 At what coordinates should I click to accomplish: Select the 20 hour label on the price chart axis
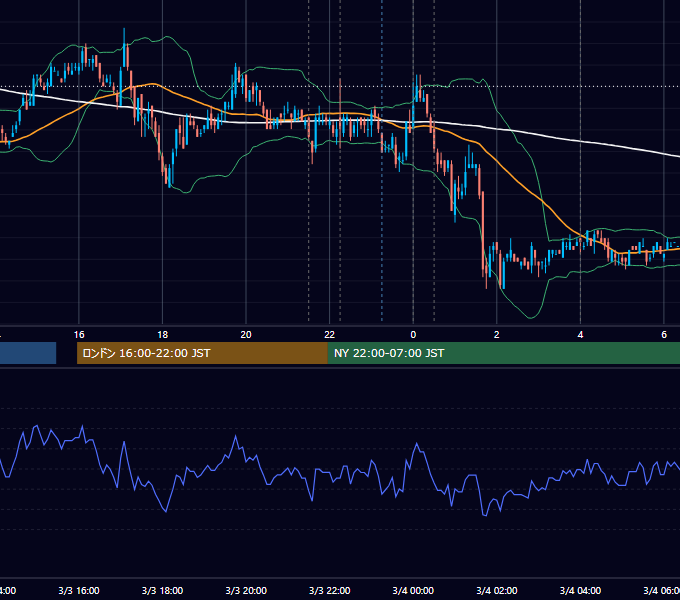(246, 335)
